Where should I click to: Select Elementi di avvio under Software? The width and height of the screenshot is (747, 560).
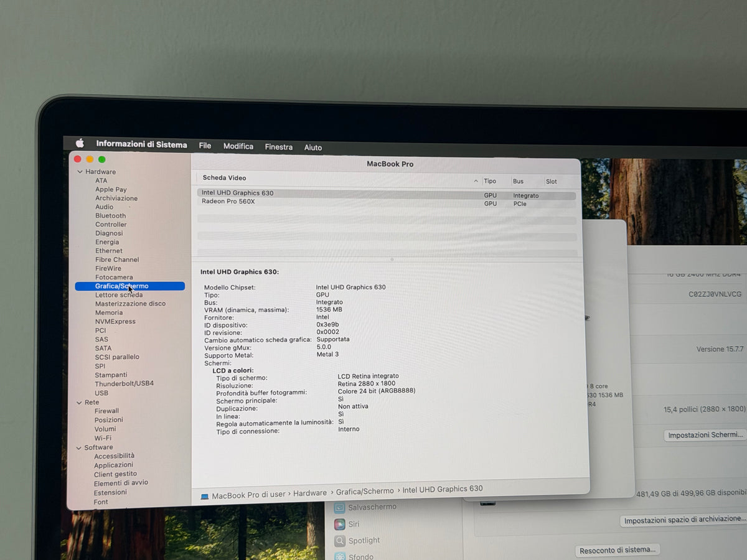pos(121,483)
